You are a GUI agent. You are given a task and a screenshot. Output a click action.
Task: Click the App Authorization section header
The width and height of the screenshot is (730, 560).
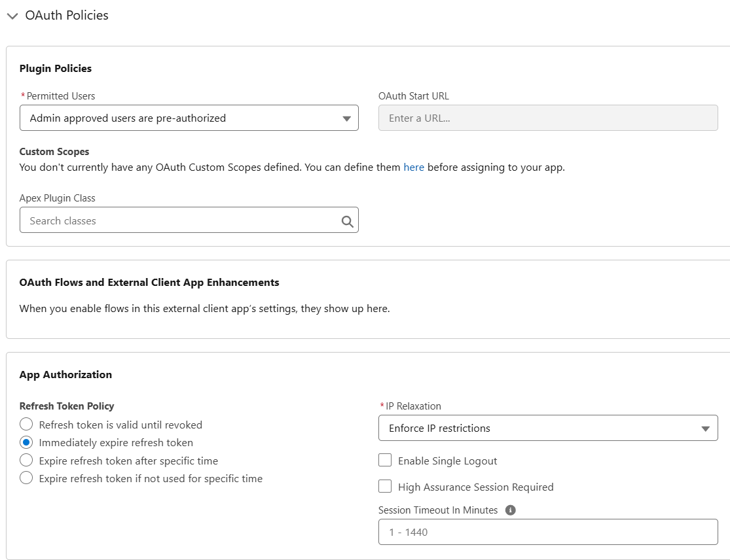point(65,374)
